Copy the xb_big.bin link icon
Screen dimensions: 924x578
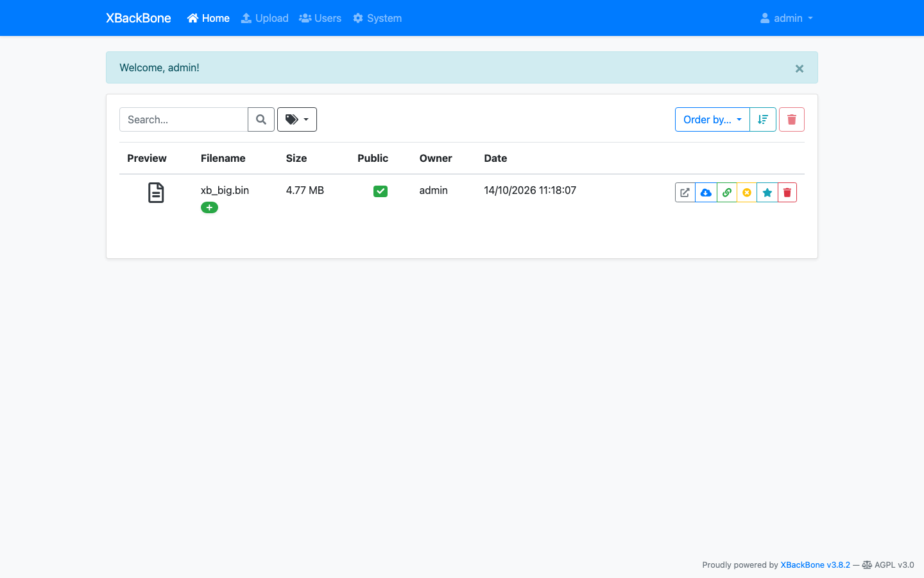726,193
